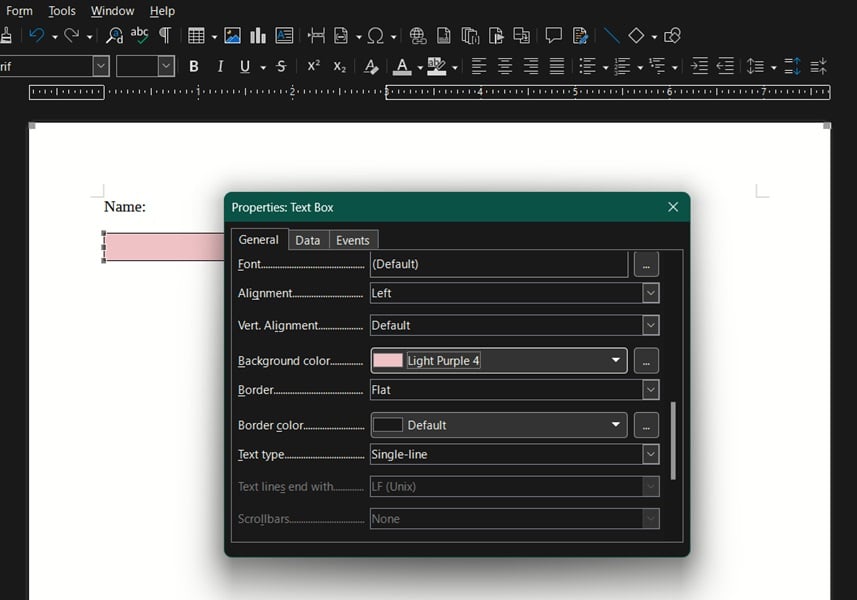Open font size dropdown
The height and width of the screenshot is (600, 857).
coord(166,66)
